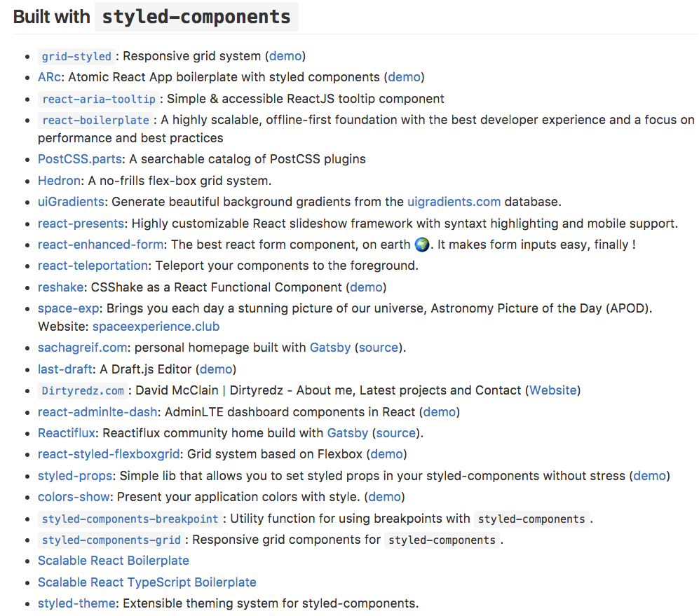
Task: Open the styled-components-breakpoint link
Action: point(130,519)
